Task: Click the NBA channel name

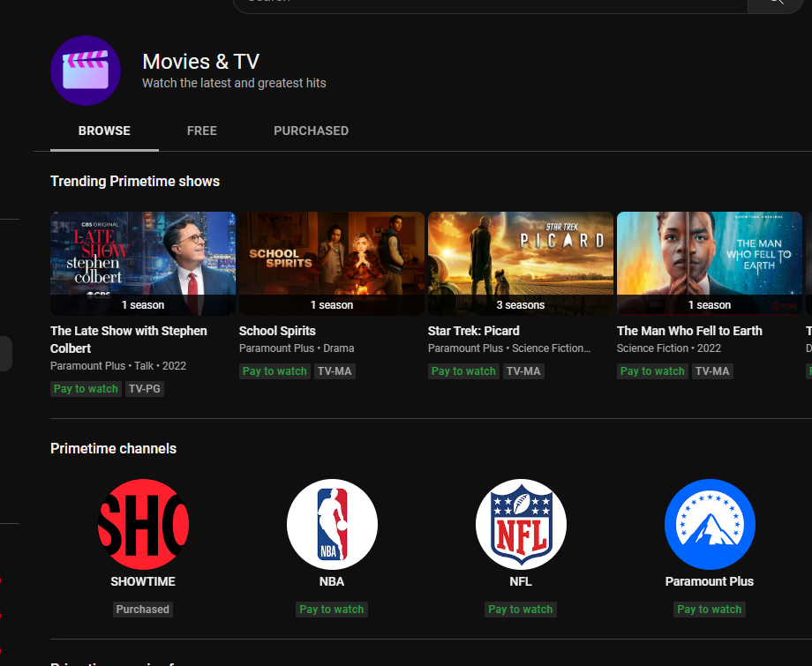Action: click(332, 581)
